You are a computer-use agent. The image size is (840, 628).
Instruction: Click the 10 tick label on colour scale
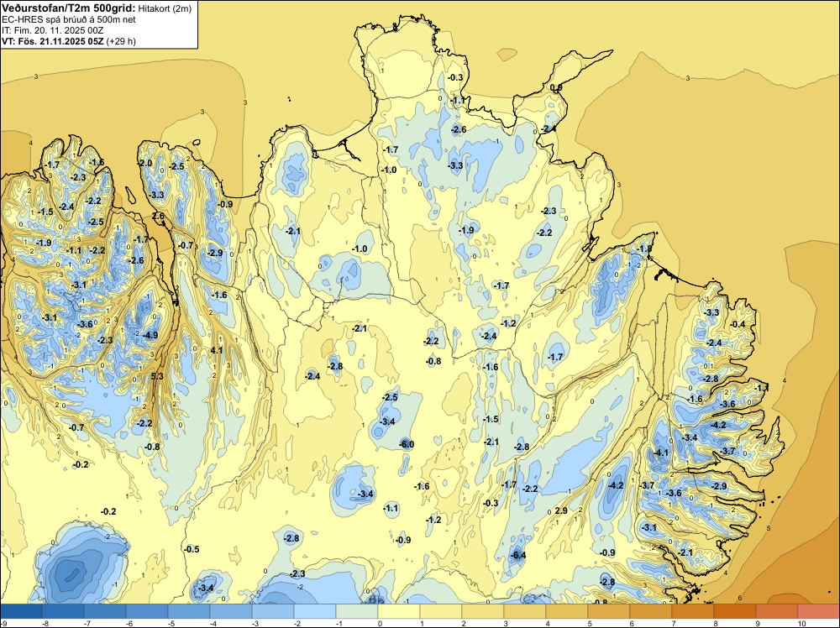(802, 623)
